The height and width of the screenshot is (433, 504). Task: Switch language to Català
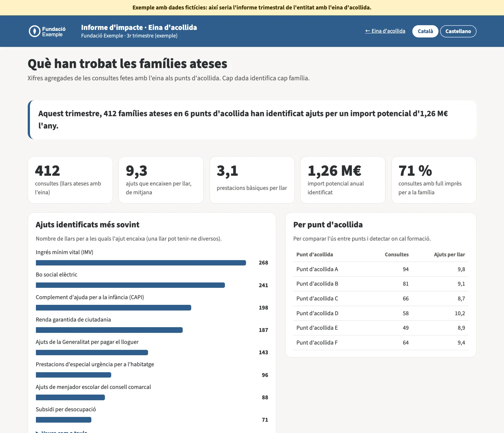[x=425, y=31]
